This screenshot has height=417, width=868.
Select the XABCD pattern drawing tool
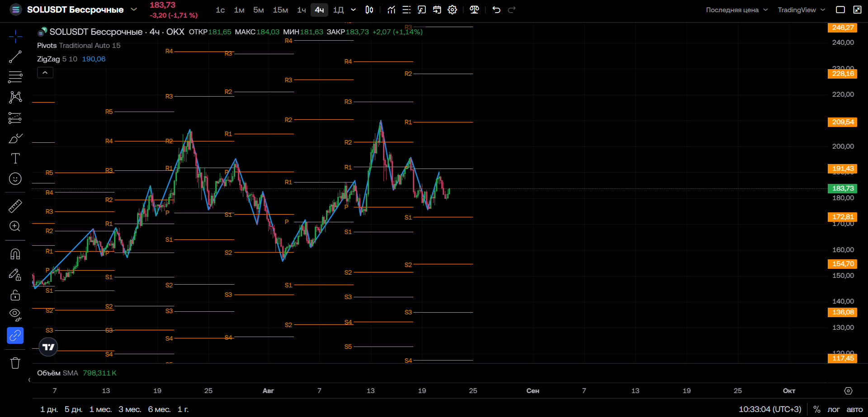pos(15,97)
